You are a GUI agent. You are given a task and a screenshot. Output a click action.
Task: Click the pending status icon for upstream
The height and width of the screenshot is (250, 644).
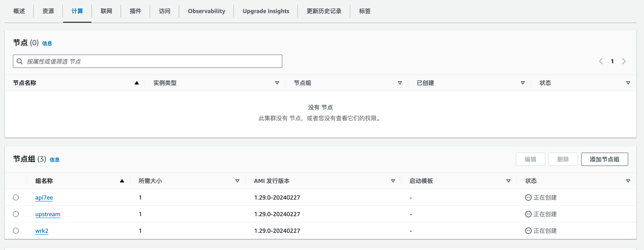(528, 214)
